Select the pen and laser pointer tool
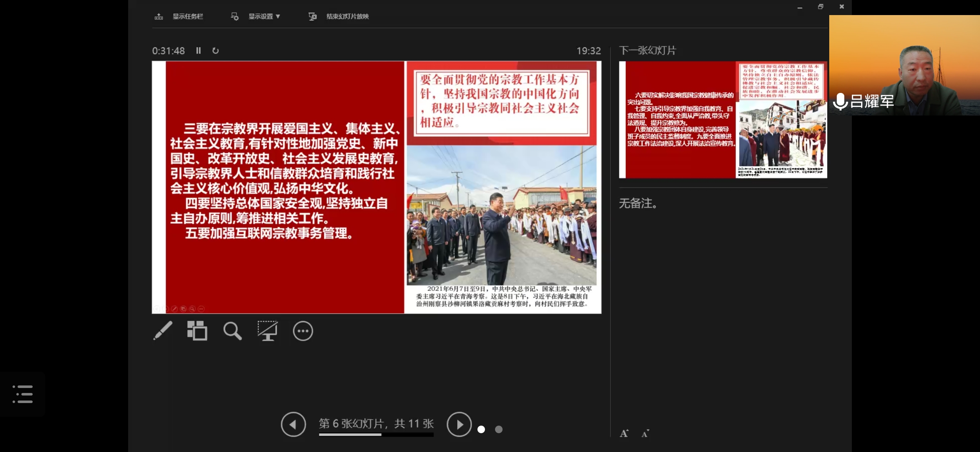Image resolution: width=980 pixels, height=452 pixels. [163, 331]
